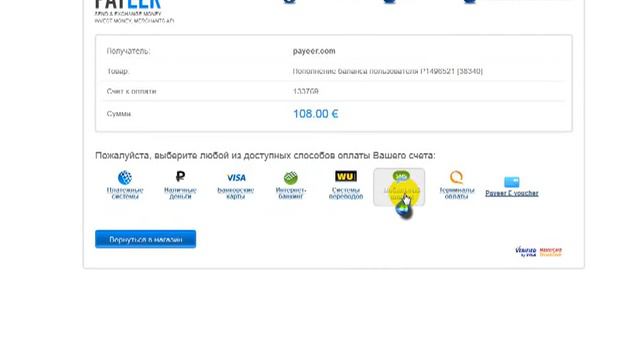The width and height of the screenshot is (640, 360).
Task: Click the Verified by Visa logo
Action: [526, 251]
